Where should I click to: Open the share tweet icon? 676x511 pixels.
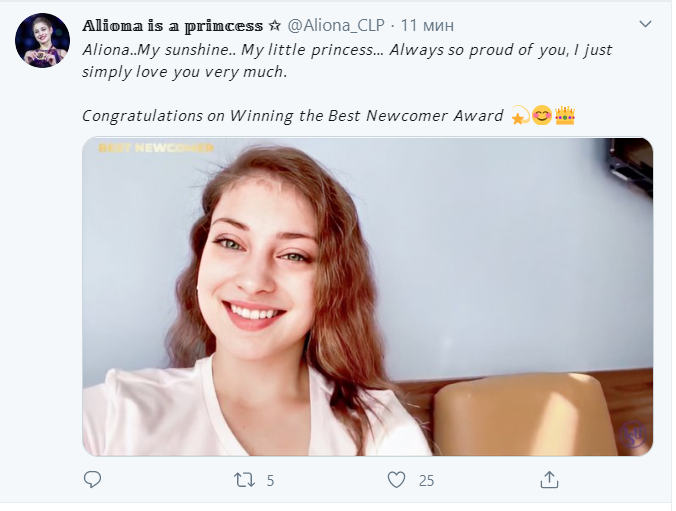(549, 480)
